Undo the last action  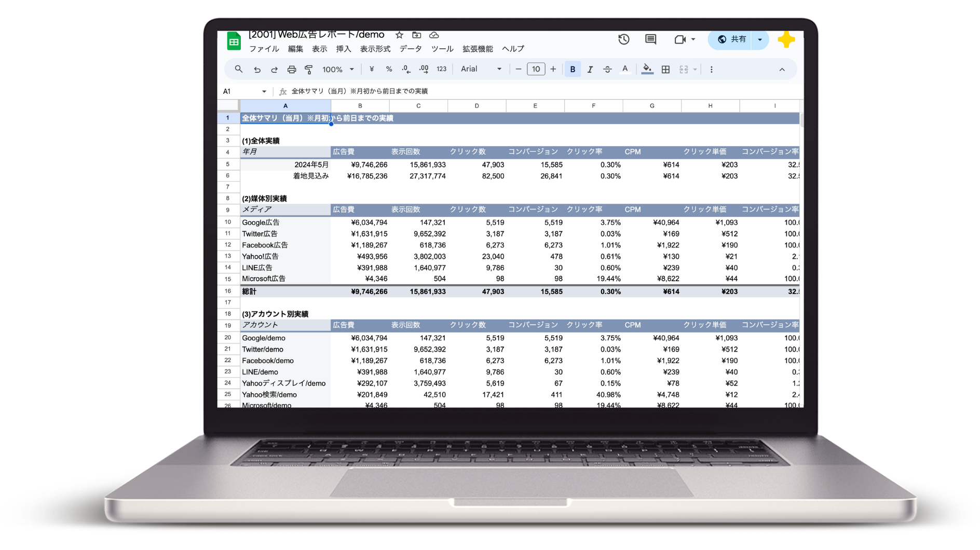tap(257, 69)
